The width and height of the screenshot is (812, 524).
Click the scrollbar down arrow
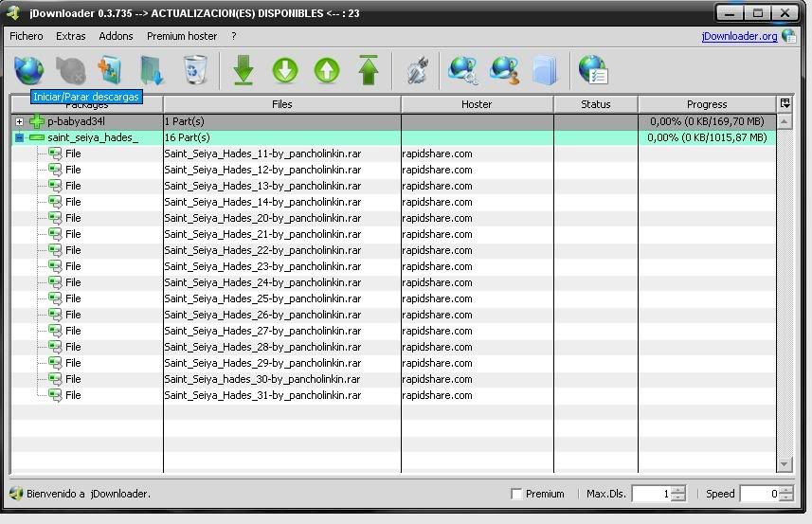pos(784,464)
